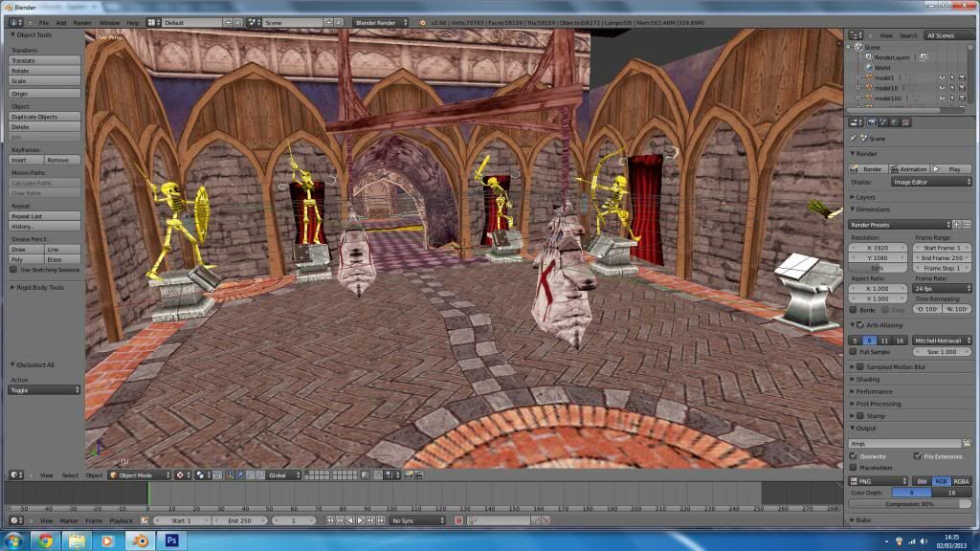
Task: Click the Duplicate Objects button
Action: coord(44,117)
